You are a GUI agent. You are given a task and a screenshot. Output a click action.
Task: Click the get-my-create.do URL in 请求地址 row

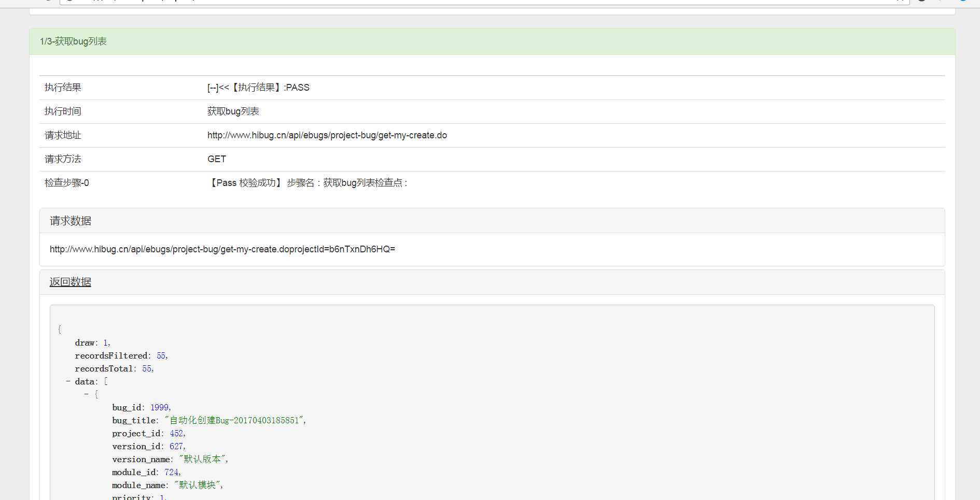point(327,135)
